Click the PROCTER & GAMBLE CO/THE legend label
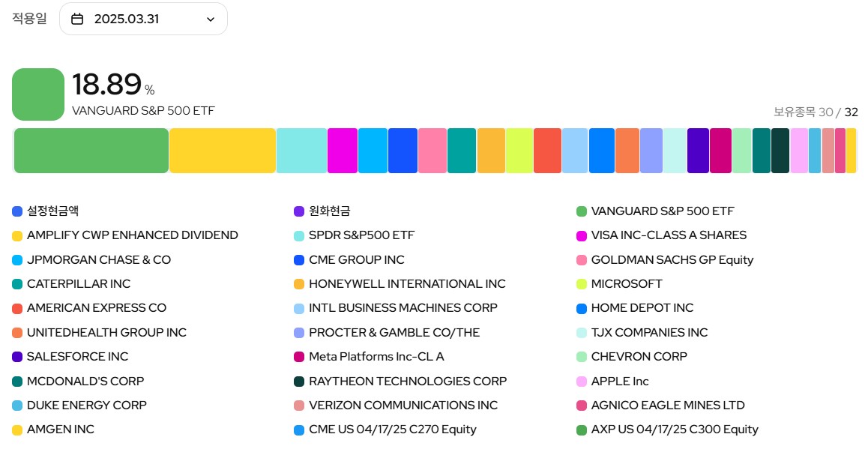The height and width of the screenshot is (461, 868). click(x=394, y=332)
